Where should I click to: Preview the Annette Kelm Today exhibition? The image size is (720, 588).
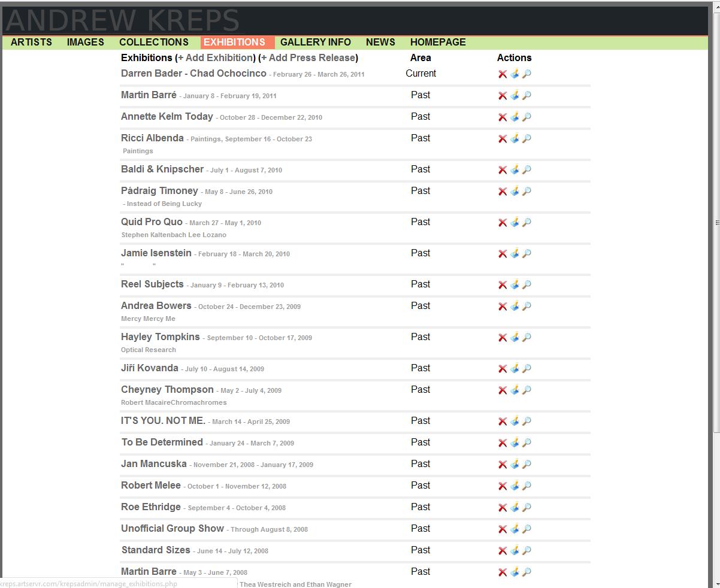527,117
